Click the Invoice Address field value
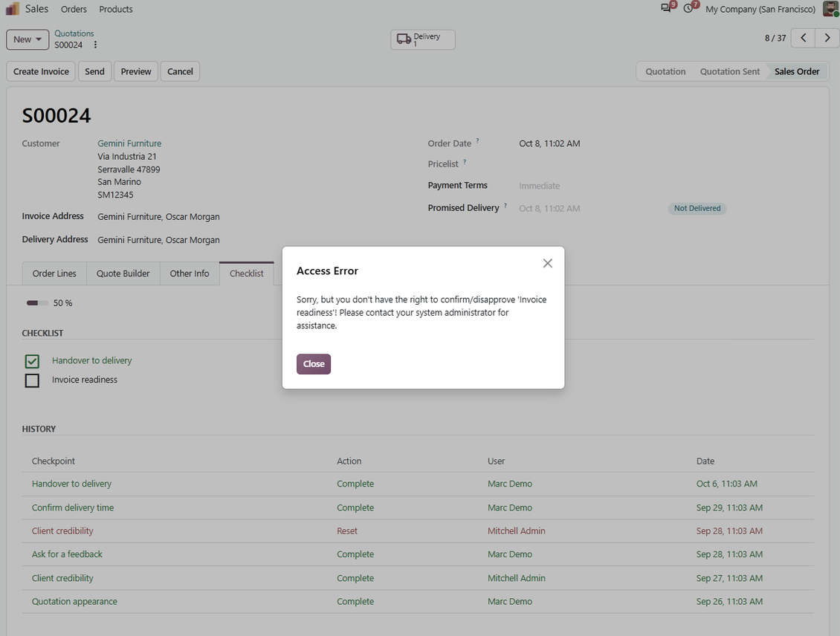Screen dimensions: 840x636 (158, 217)
